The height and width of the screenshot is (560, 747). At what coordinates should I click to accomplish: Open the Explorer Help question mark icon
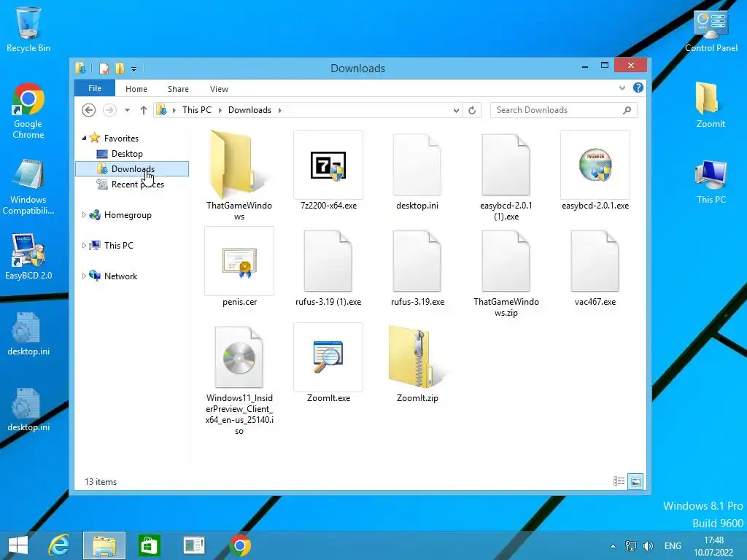[638, 87]
